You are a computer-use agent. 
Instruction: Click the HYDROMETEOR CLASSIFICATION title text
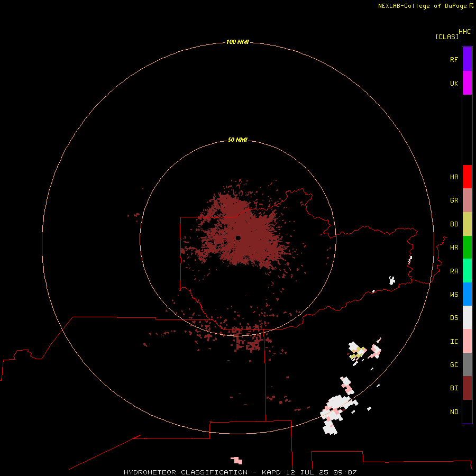186,472
